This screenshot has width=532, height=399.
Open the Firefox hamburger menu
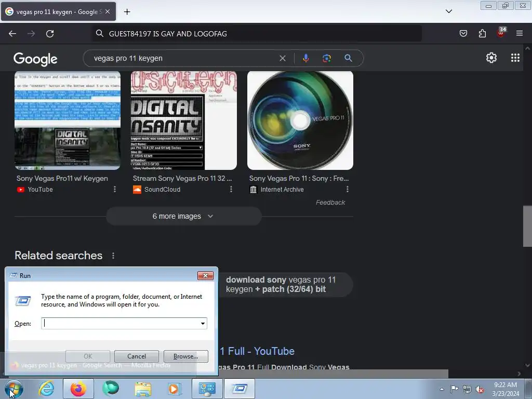(x=520, y=33)
